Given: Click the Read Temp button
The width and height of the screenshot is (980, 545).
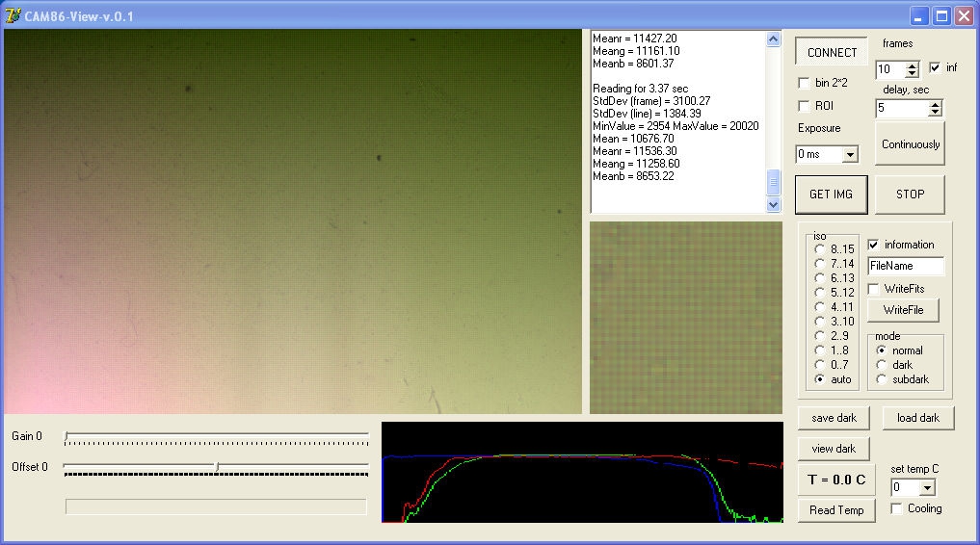Looking at the screenshot, I should coord(836,510).
